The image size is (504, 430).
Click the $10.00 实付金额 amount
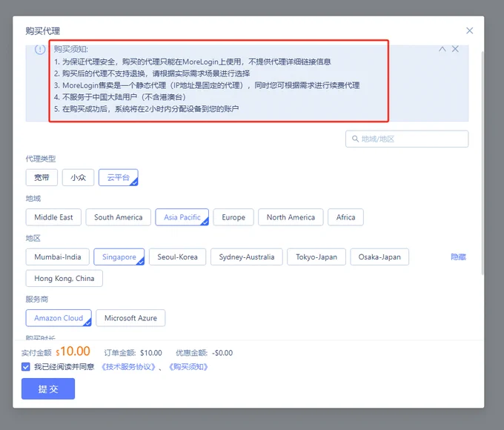pos(73,351)
